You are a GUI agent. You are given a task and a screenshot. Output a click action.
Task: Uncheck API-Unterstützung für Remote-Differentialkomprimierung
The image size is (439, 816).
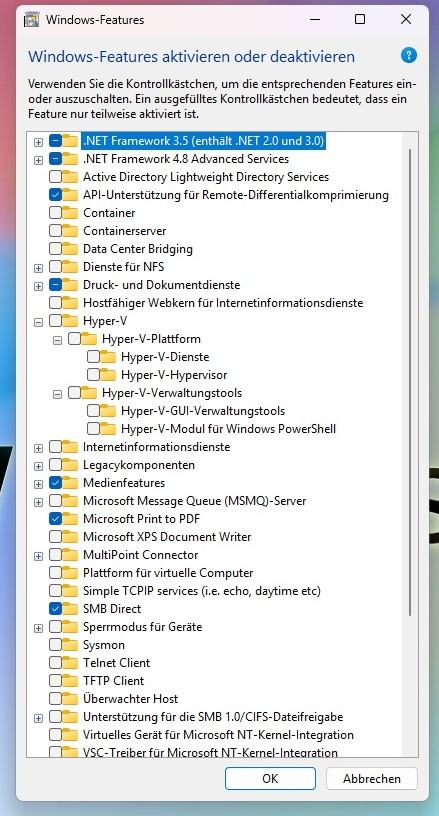tap(56, 195)
